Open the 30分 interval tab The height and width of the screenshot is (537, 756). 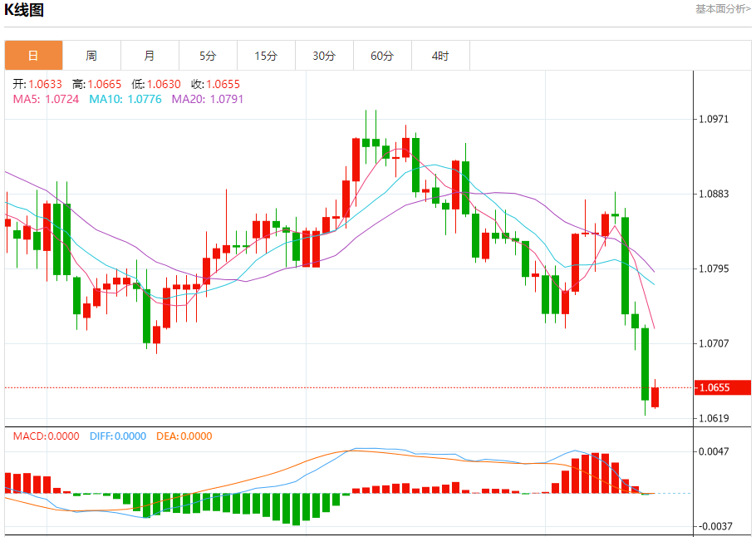[324, 56]
